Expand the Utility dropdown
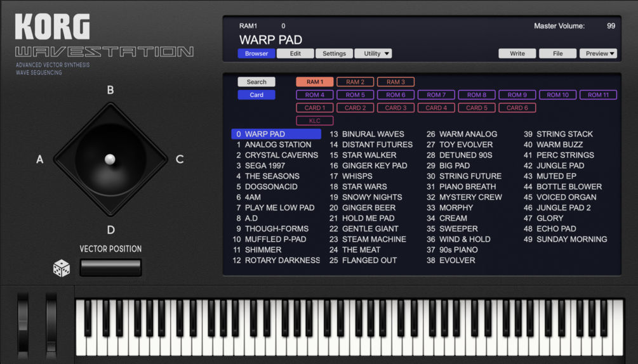This screenshot has height=364, width=638. point(373,53)
